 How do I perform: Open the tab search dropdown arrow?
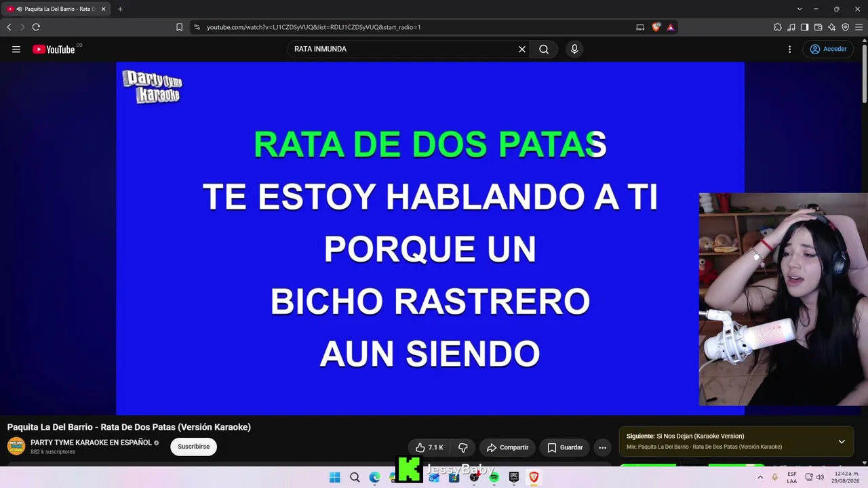800,9
